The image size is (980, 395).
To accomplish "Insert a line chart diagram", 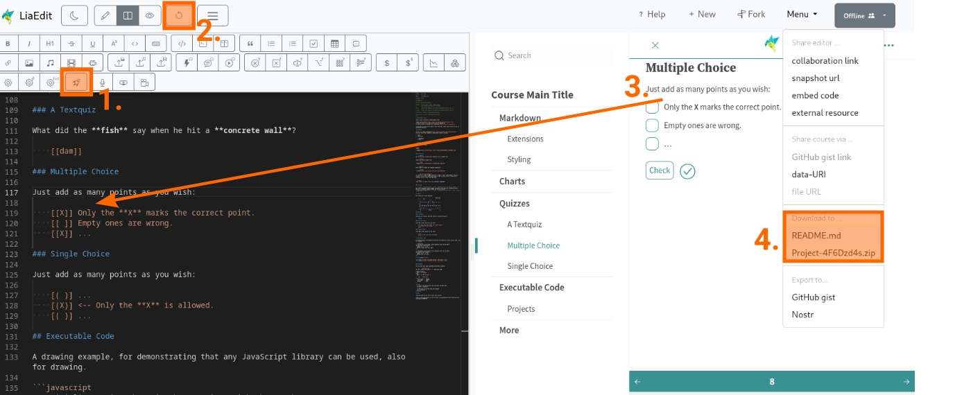I will coord(434,63).
